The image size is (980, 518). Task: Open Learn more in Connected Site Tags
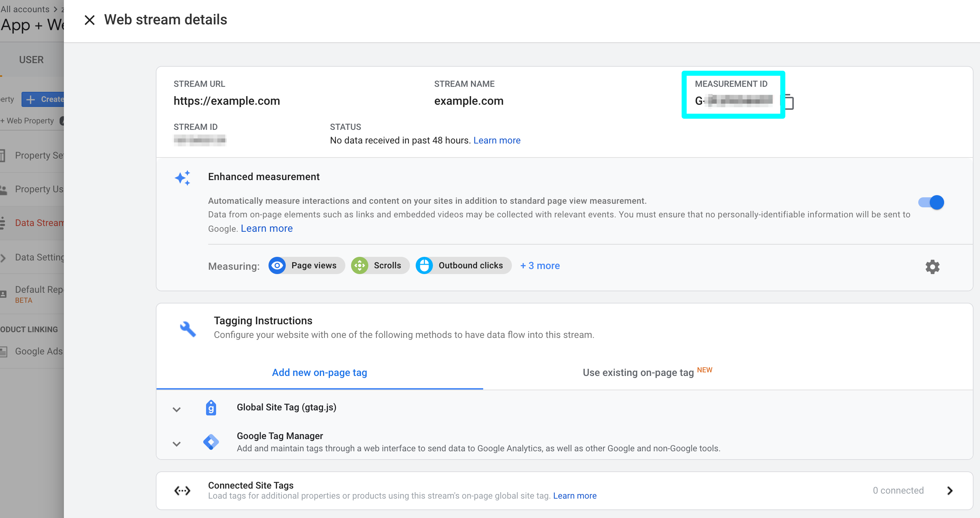click(x=574, y=495)
